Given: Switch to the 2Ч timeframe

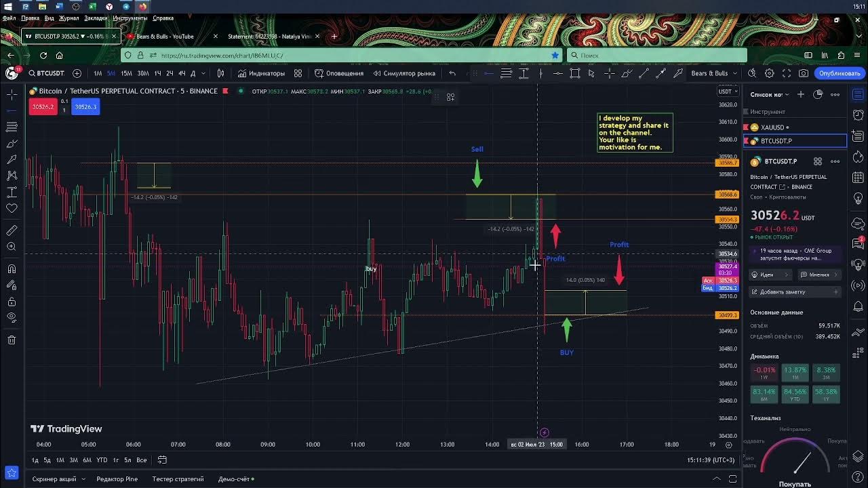Looking at the screenshot, I should tap(170, 73).
